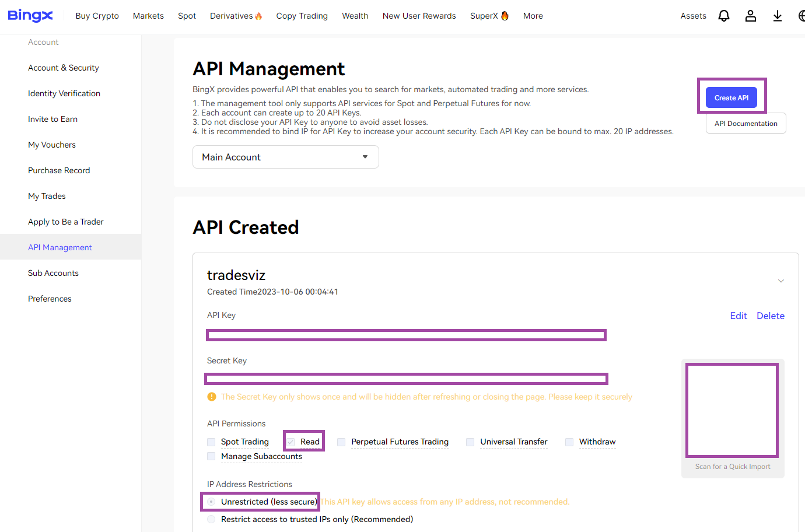
Task: Open the Wealth menu
Action: [355, 16]
